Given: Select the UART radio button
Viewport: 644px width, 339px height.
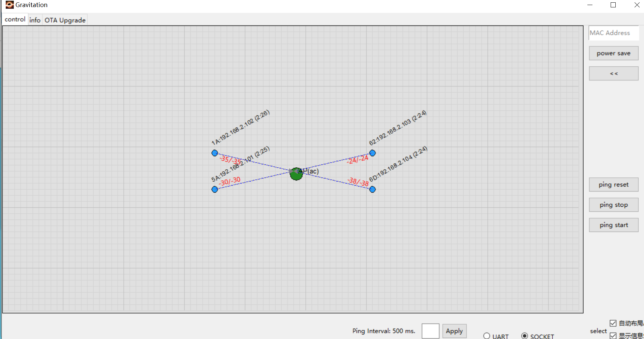Looking at the screenshot, I should tap(487, 336).
